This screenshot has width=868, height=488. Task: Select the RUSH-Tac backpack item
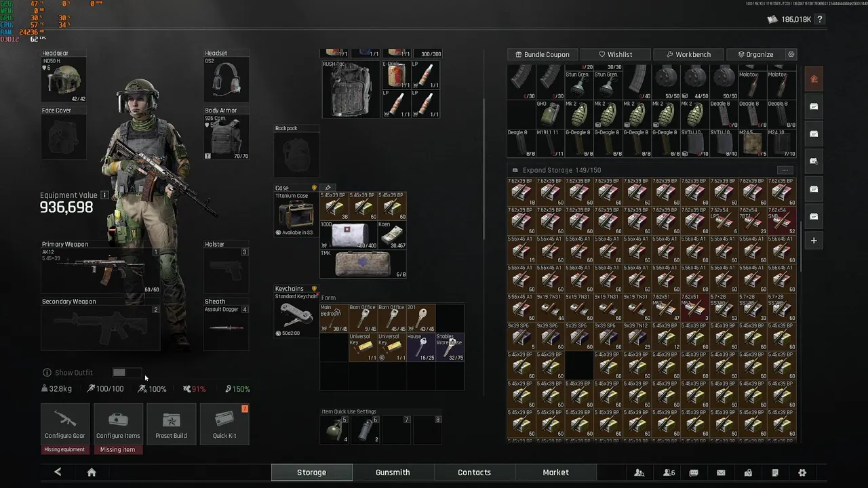(x=351, y=89)
